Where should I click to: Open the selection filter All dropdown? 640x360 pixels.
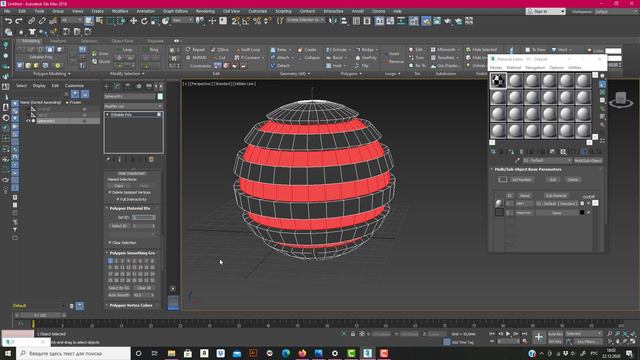71,20
